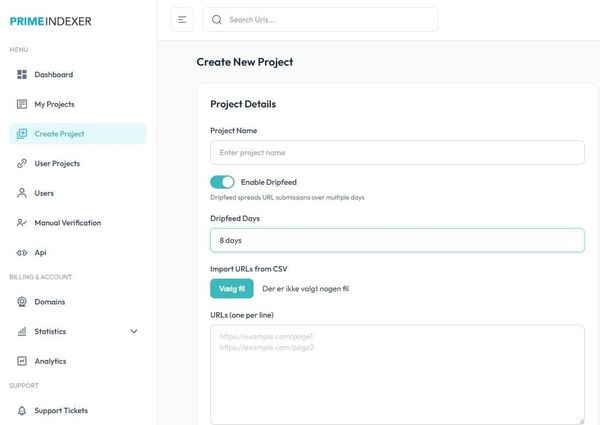Screen dimensions: 600x425
Task: Click the search magnifier icon
Action: (x=217, y=20)
